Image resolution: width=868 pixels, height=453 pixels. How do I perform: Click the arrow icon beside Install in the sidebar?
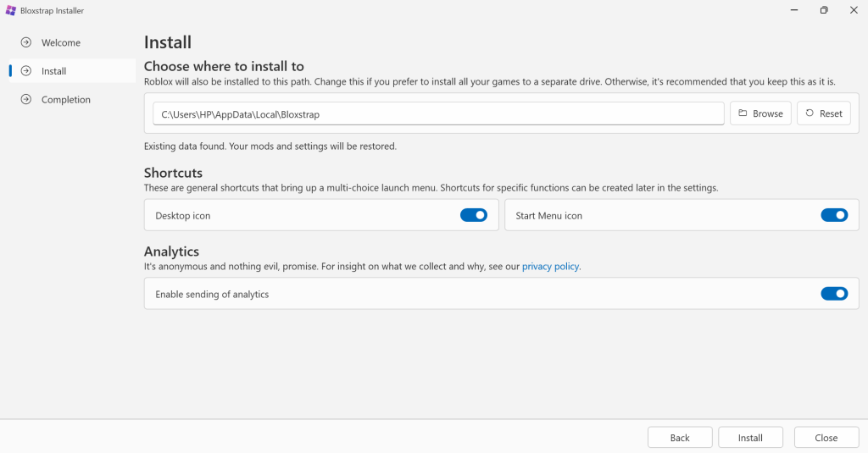pos(26,71)
